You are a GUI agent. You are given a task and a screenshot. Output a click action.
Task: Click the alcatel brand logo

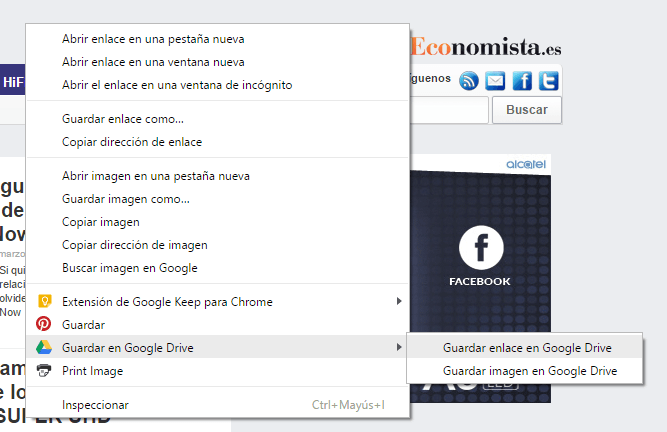click(526, 164)
